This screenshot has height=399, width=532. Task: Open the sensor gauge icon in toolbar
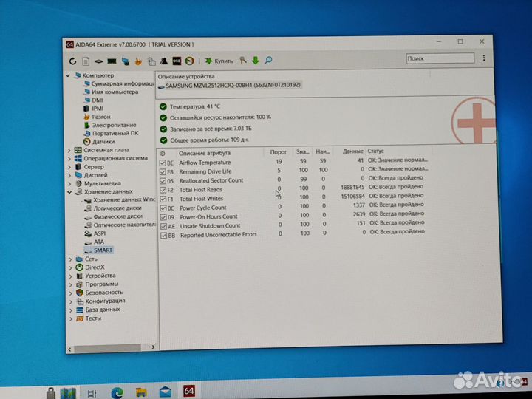pyautogui.click(x=189, y=61)
